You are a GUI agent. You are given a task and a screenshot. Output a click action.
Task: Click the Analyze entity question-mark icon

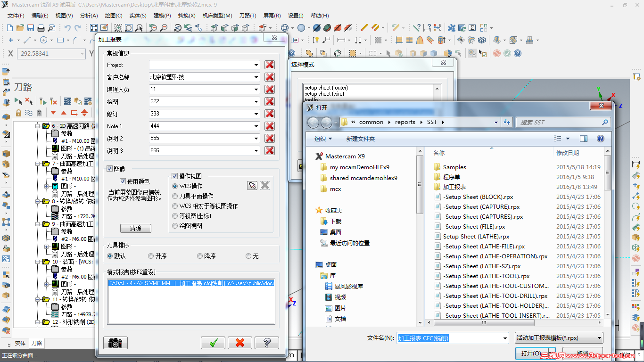click(417, 28)
